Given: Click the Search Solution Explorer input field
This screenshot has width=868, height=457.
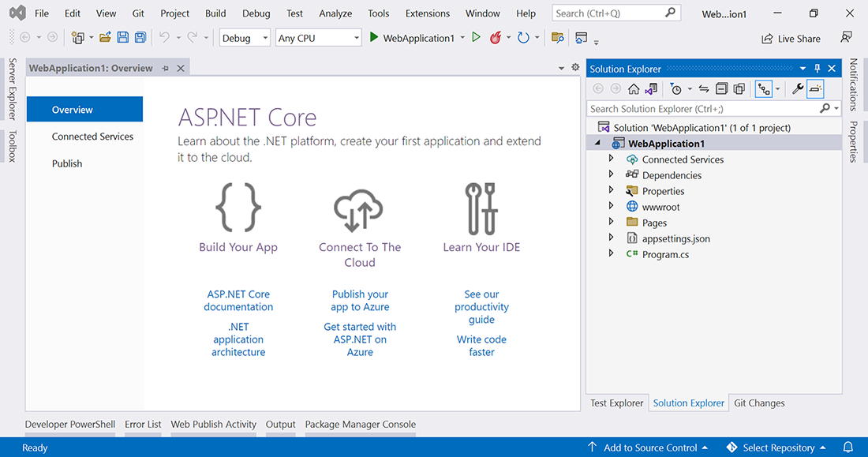Looking at the screenshot, I should tap(703, 109).
